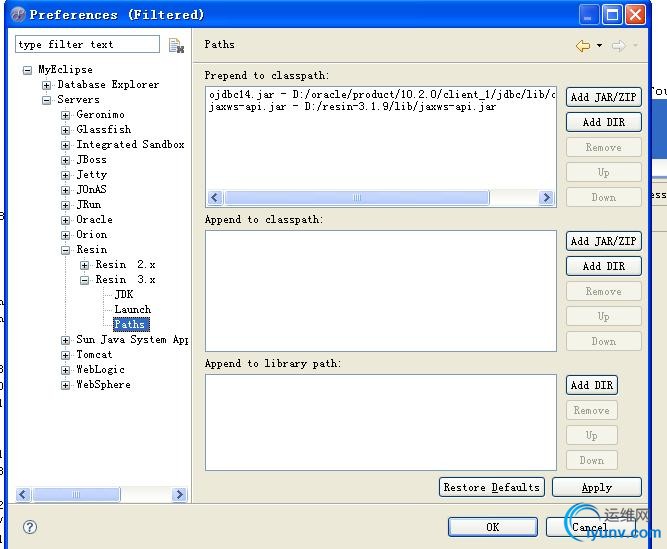Click Add DIR for prepend classpath

pos(604,122)
